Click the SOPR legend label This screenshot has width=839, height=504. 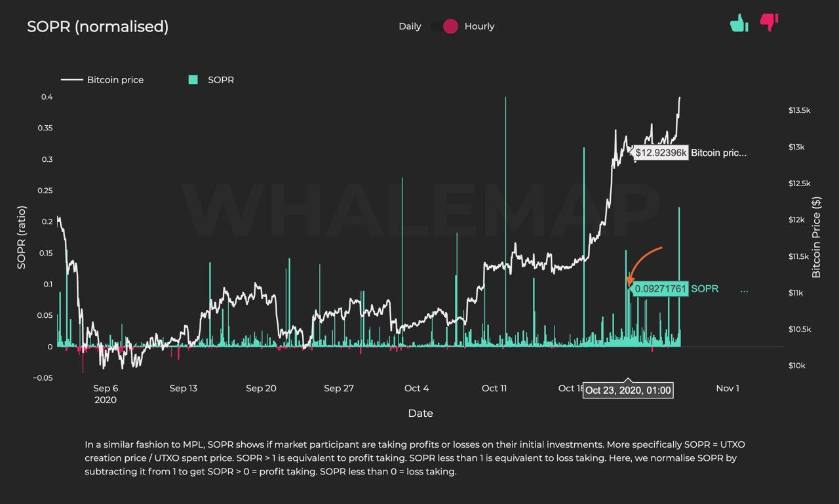221,80
